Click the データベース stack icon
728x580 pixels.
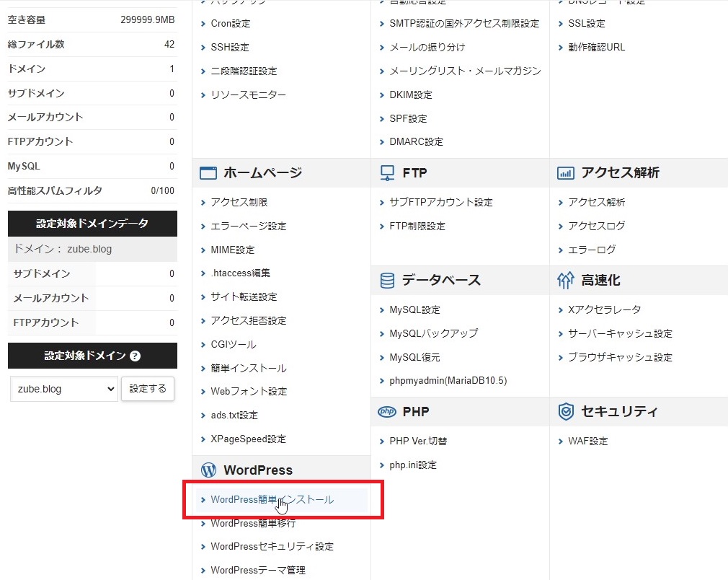click(387, 280)
